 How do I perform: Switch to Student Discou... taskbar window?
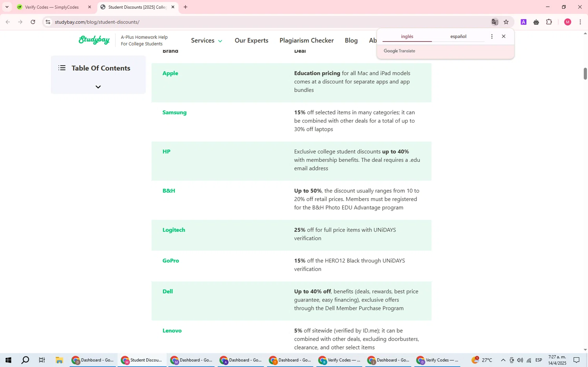[x=142, y=360]
